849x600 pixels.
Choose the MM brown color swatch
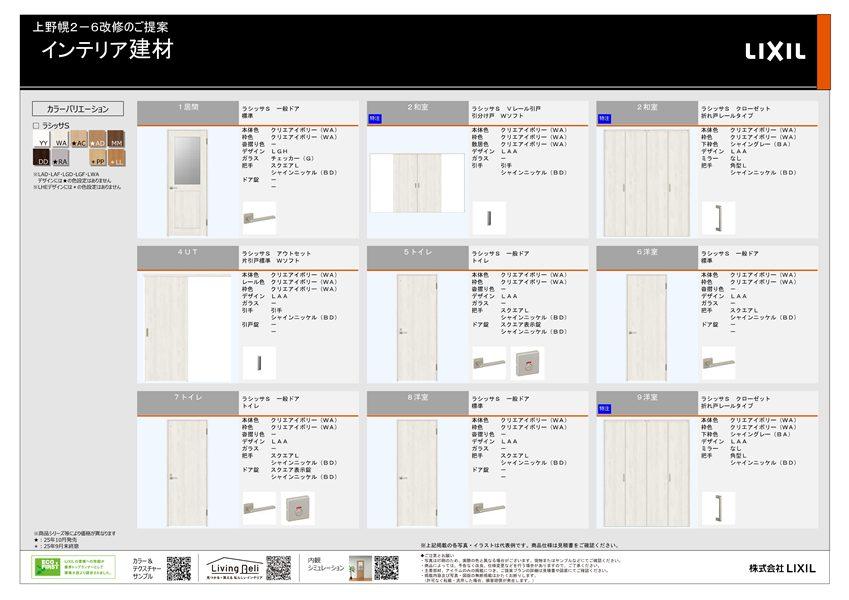[116, 140]
